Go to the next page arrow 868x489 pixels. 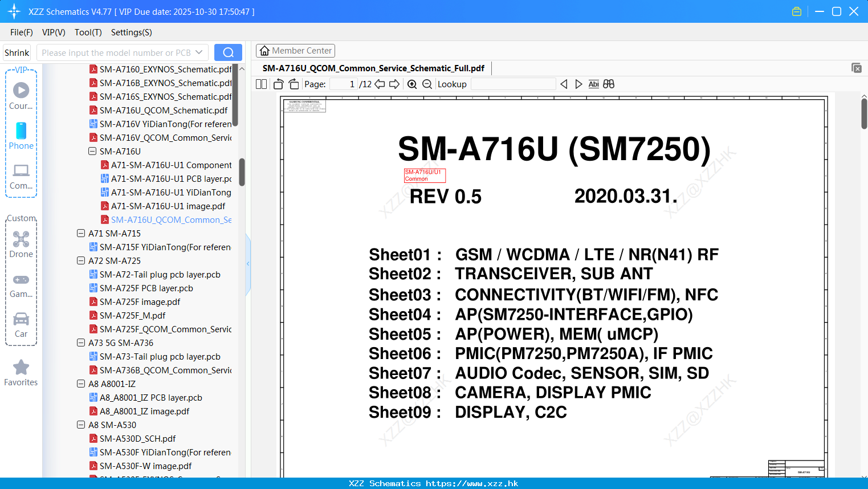pos(394,84)
